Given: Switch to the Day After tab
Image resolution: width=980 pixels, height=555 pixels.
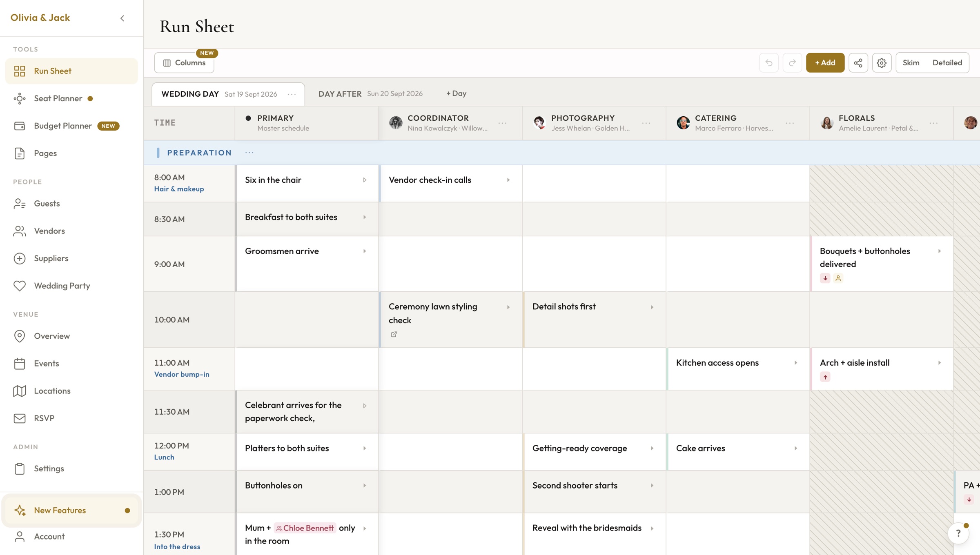Looking at the screenshot, I should (x=370, y=94).
